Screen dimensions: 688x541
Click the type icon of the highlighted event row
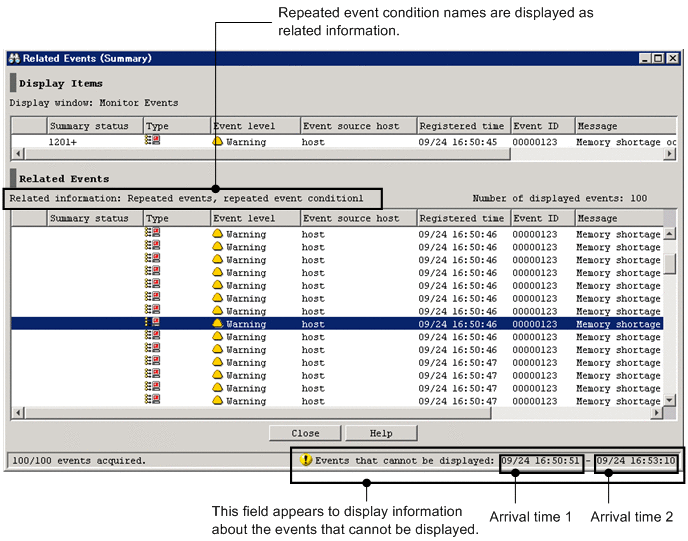(x=153, y=324)
